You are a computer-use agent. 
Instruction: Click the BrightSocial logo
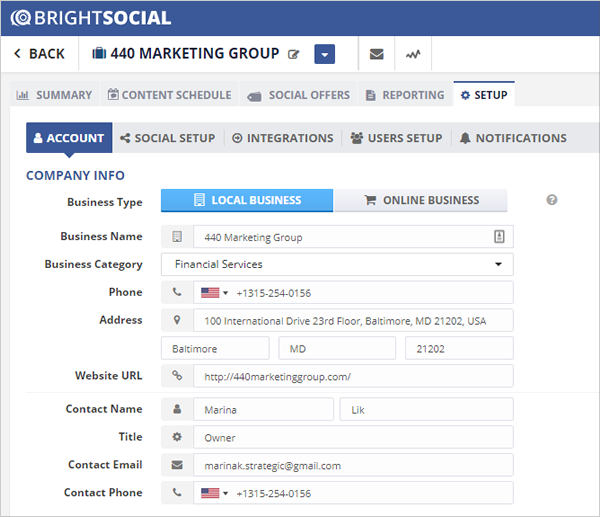click(90, 17)
